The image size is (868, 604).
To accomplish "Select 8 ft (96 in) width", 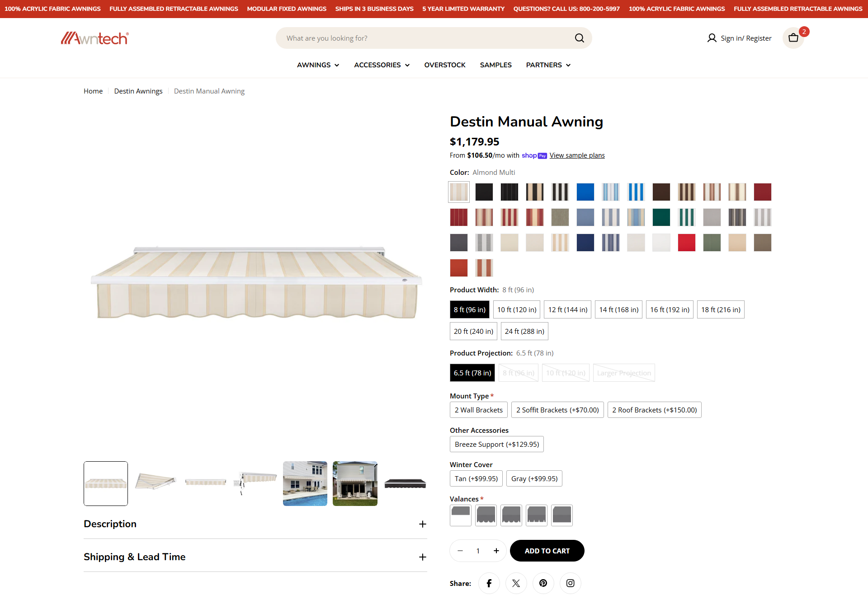I will (x=470, y=309).
